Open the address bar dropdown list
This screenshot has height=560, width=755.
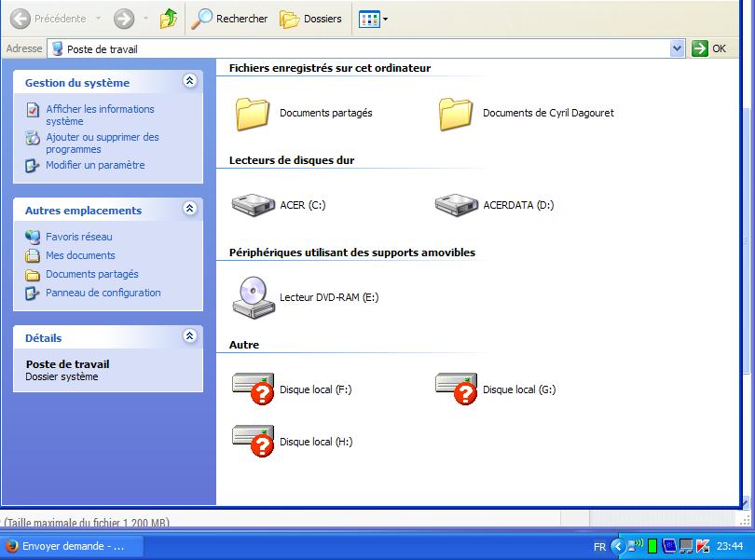(x=677, y=48)
